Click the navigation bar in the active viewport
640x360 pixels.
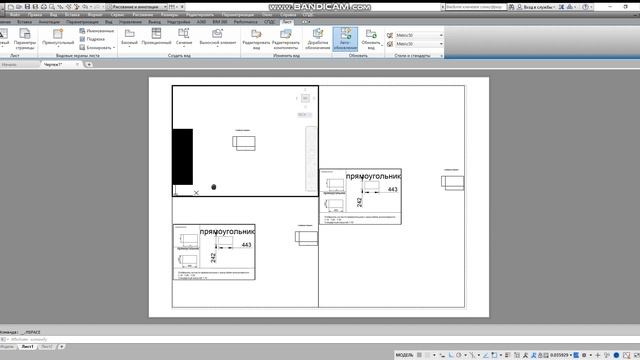pyautogui.click(x=311, y=159)
